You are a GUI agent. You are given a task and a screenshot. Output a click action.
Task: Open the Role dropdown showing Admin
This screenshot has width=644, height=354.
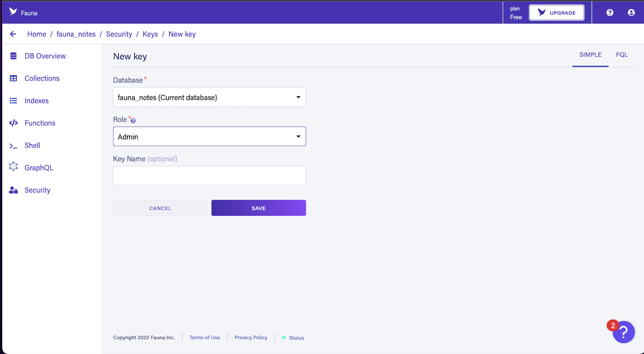[x=210, y=136]
